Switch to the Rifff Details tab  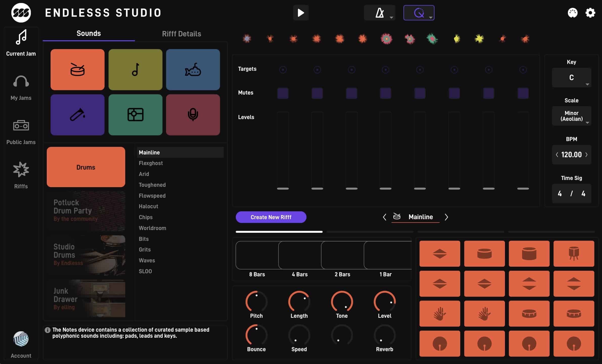coord(181,34)
